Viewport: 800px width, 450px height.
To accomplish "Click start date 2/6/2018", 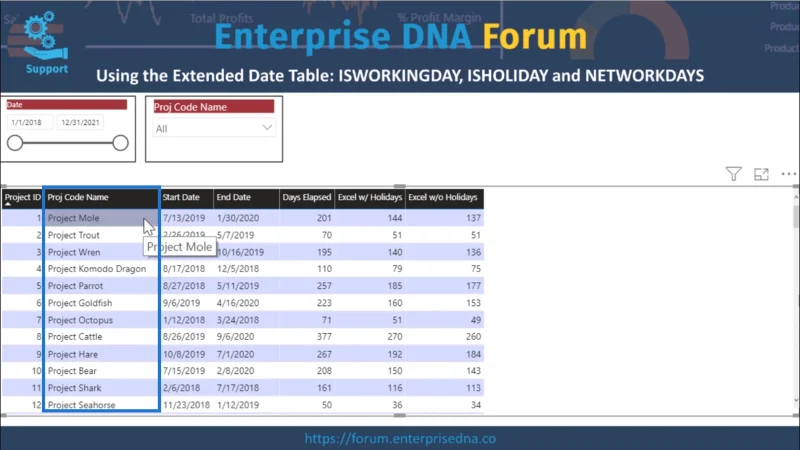I will 181,388.
